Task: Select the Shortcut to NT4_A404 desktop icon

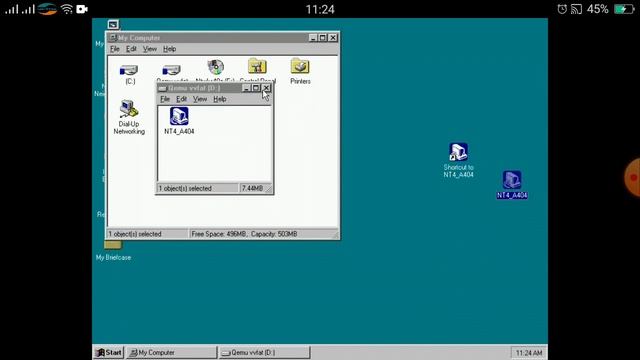Action: pos(458,152)
